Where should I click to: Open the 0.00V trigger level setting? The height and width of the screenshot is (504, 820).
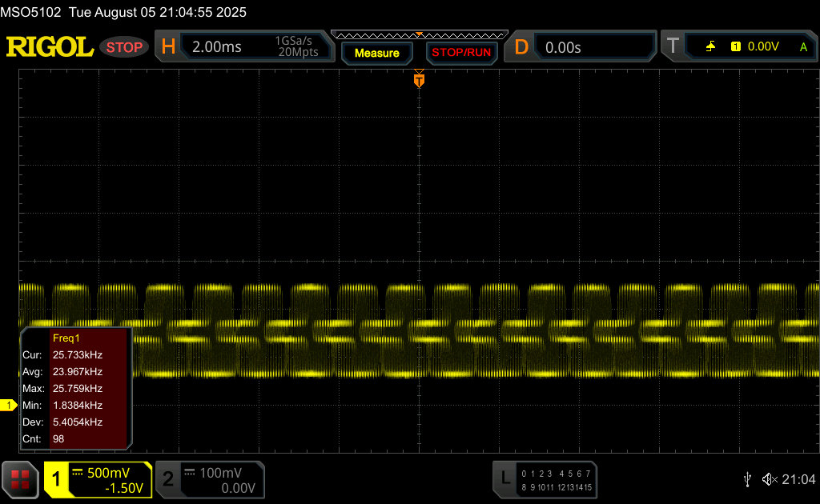point(762,47)
